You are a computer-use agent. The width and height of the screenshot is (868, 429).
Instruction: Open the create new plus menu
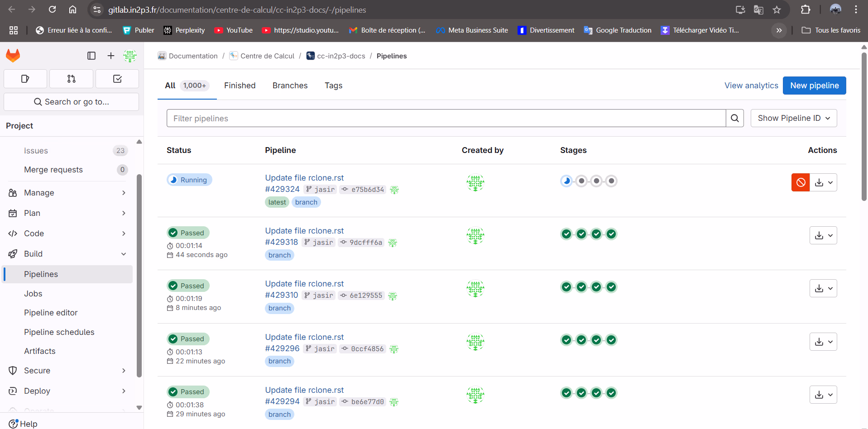pyautogui.click(x=111, y=56)
